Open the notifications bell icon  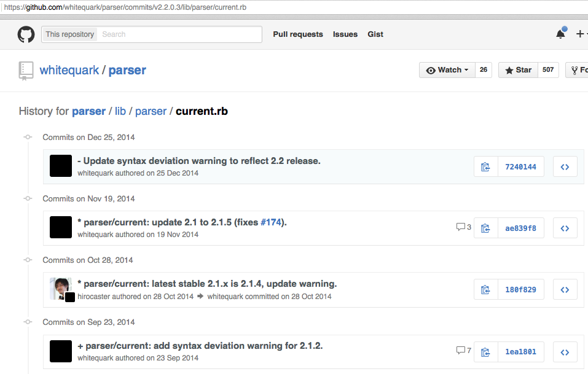tap(560, 34)
